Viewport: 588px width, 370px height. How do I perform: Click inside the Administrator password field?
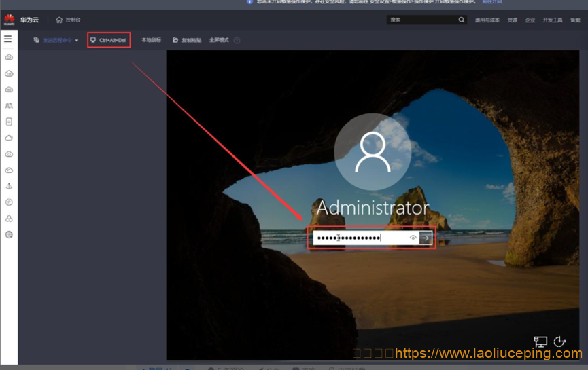tap(360, 238)
